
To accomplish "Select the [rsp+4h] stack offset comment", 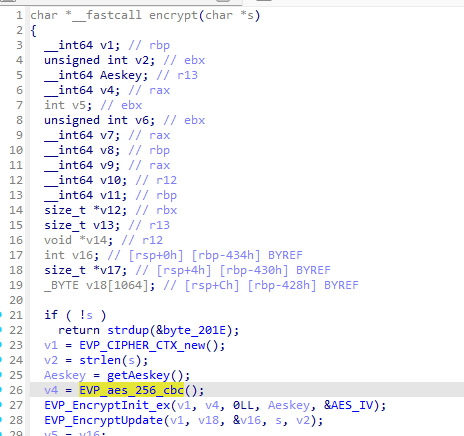I will (184, 270).
